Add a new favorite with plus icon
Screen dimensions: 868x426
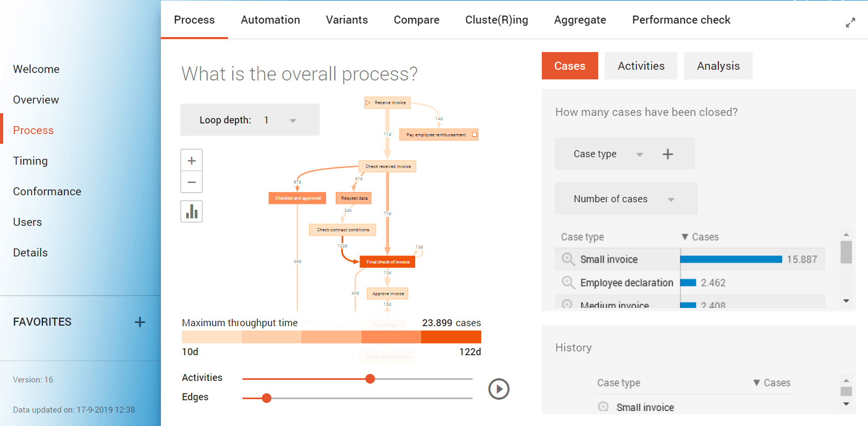[x=140, y=322]
